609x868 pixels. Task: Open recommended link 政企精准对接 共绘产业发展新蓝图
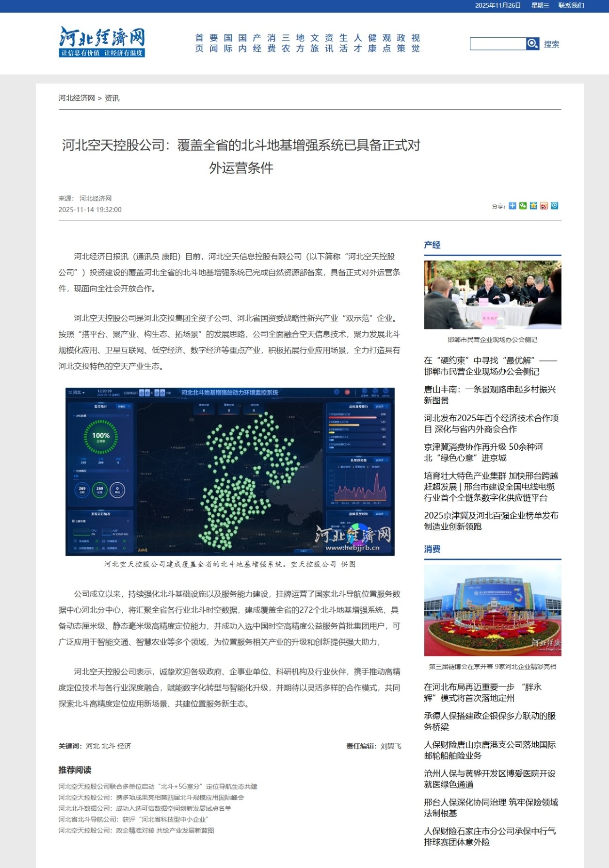[x=136, y=830]
